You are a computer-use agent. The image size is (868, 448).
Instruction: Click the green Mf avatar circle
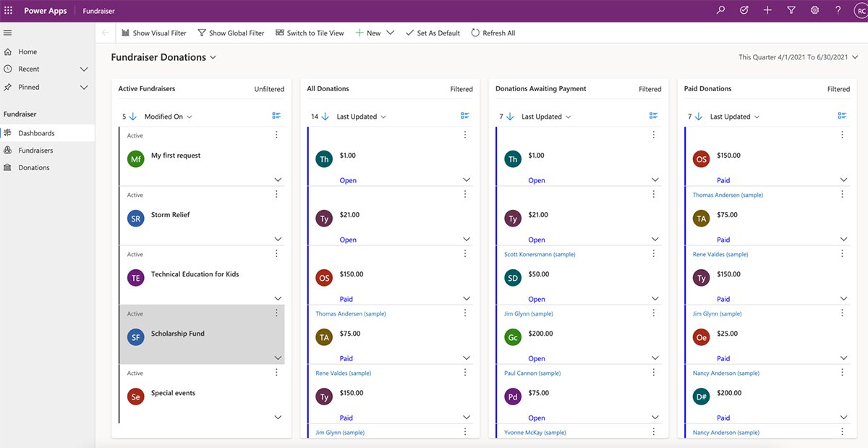click(x=135, y=159)
